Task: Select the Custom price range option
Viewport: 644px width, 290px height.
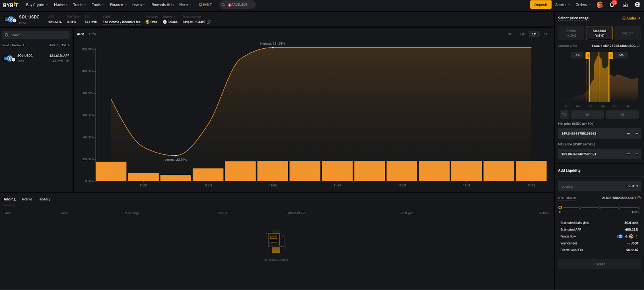Action: tap(627, 33)
